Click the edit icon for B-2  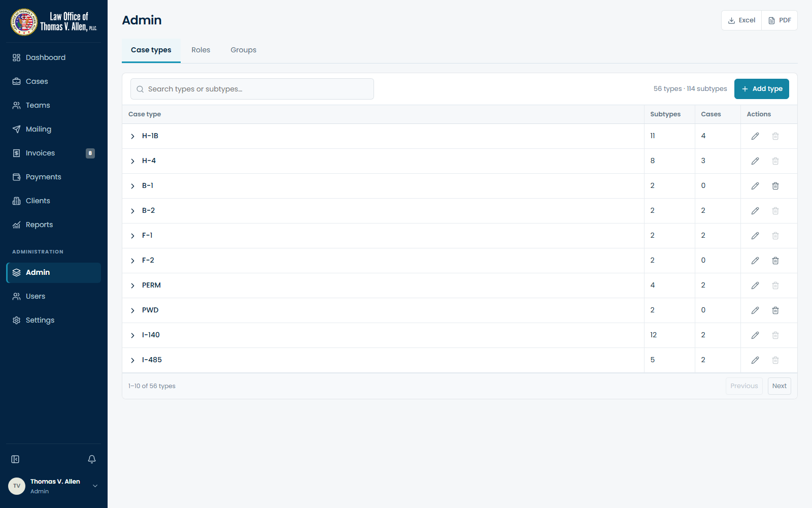[755, 211]
